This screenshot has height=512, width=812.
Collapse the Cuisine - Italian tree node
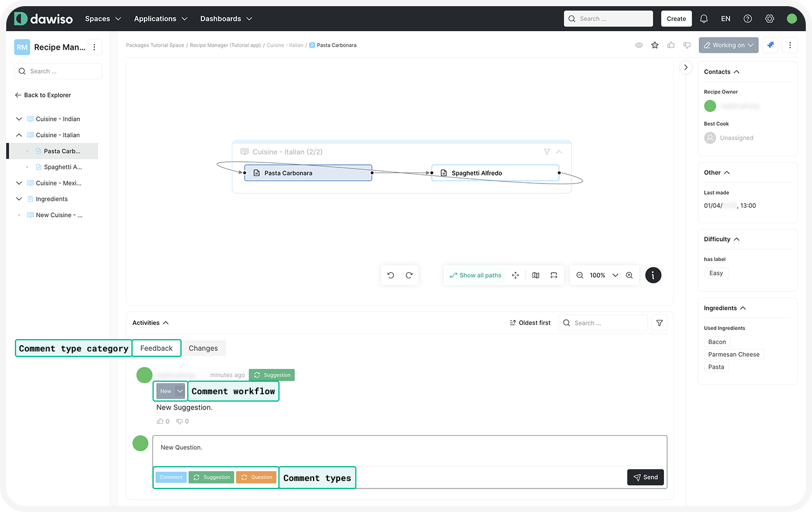(x=19, y=135)
